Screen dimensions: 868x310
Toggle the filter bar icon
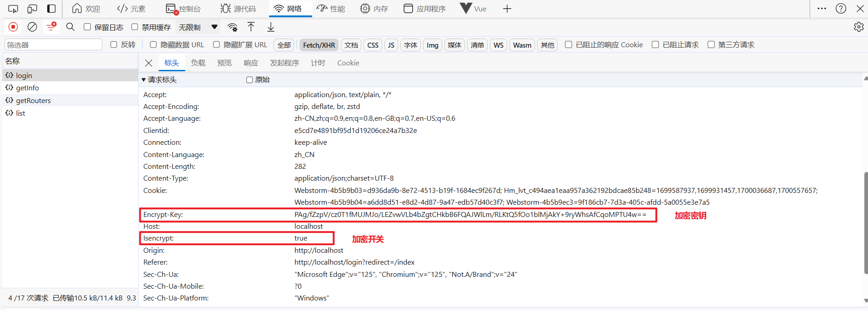pyautogui.click(x=51, y=27)
